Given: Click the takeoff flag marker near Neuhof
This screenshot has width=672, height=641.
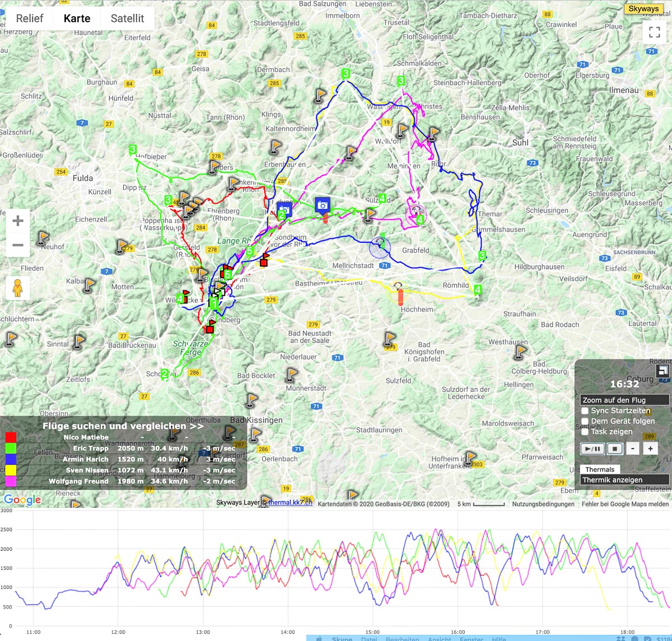Looking at the screenshot, I should pyautogui.click(x=43, y=238).
